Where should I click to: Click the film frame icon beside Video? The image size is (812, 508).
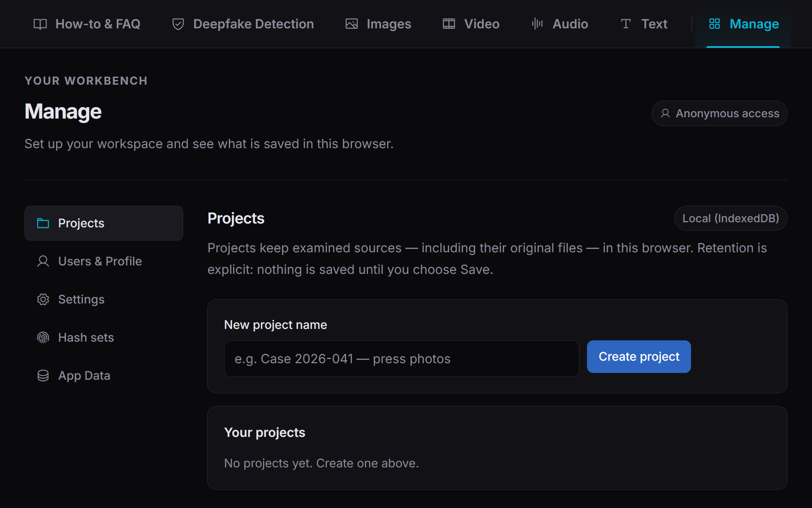[449, 24]
